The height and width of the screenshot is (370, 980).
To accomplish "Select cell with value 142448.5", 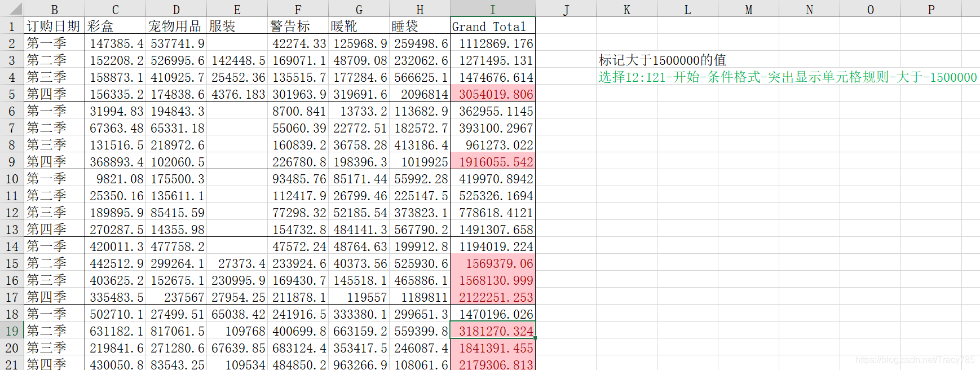I will pyautogui.click(x=237, y=60).
